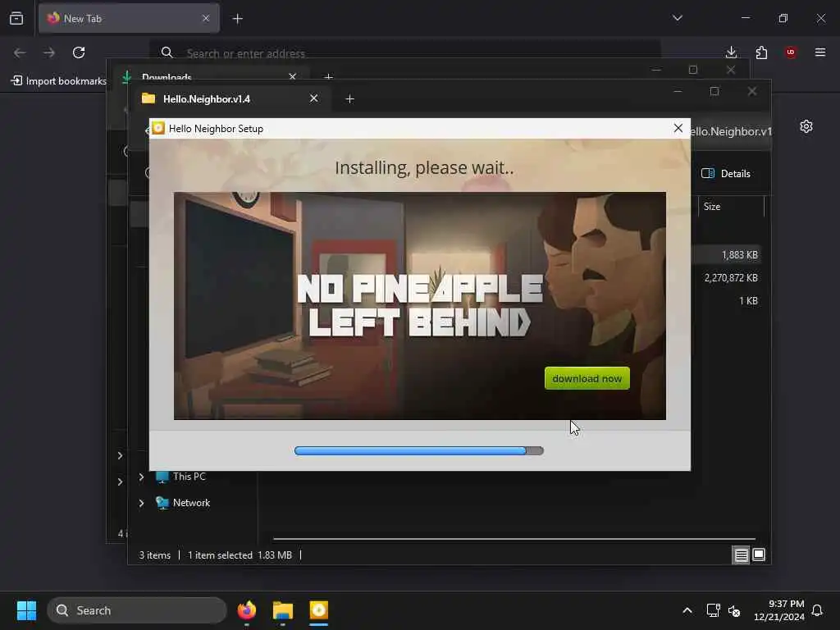Close the Downloads tab in the background Explorer window
840x630 pixels.
(293, 76)
